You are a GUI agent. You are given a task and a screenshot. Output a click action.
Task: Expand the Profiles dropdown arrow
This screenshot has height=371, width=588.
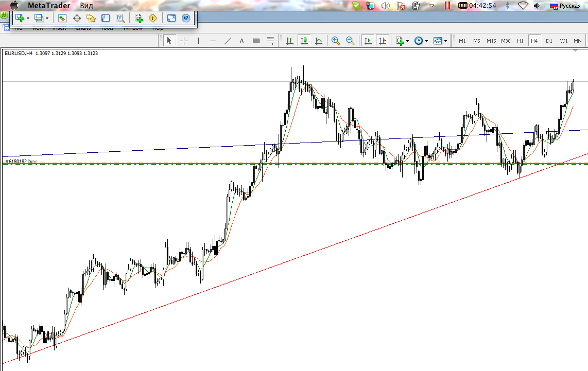[47, 19]
